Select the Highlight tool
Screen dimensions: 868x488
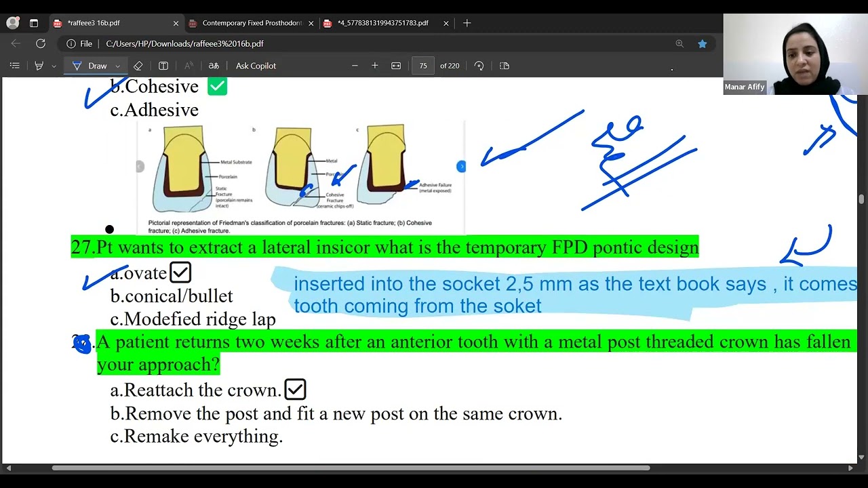pyautogui.click(x=39, y=66)
